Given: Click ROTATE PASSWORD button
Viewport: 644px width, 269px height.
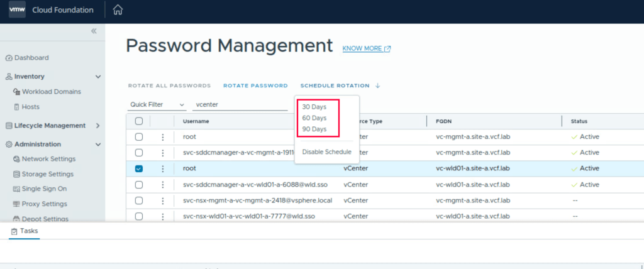Looking at the screenshot, I should point(255,86).
